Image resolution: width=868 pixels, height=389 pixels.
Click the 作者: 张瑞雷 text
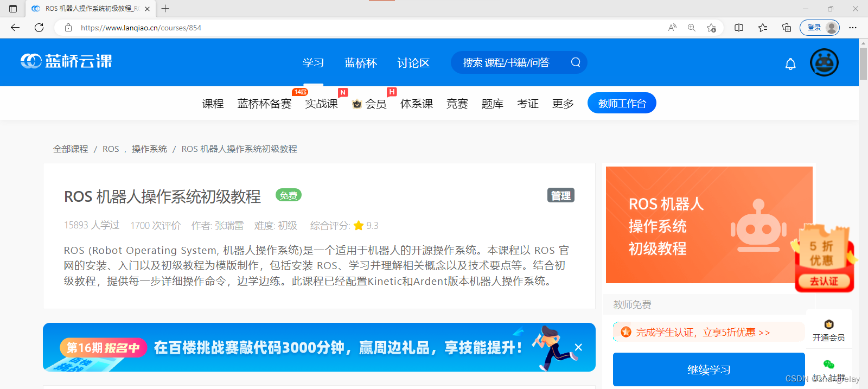click(x=217, y=225)
